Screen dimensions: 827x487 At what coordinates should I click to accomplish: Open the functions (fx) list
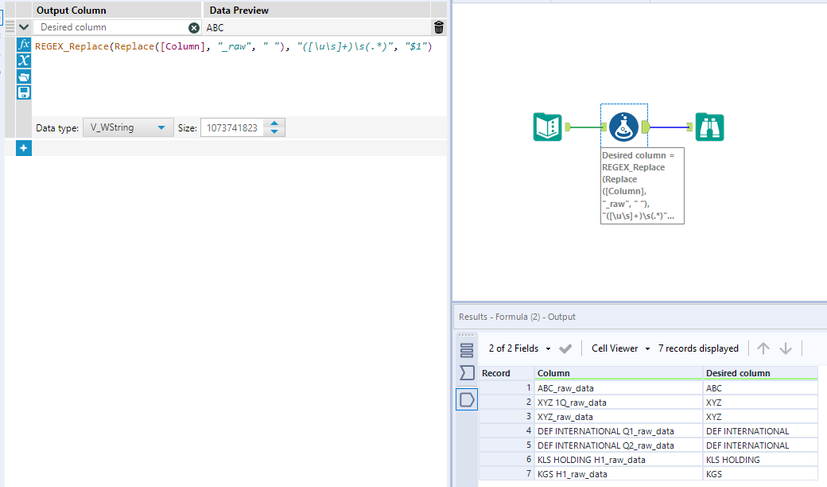(24, 44)
